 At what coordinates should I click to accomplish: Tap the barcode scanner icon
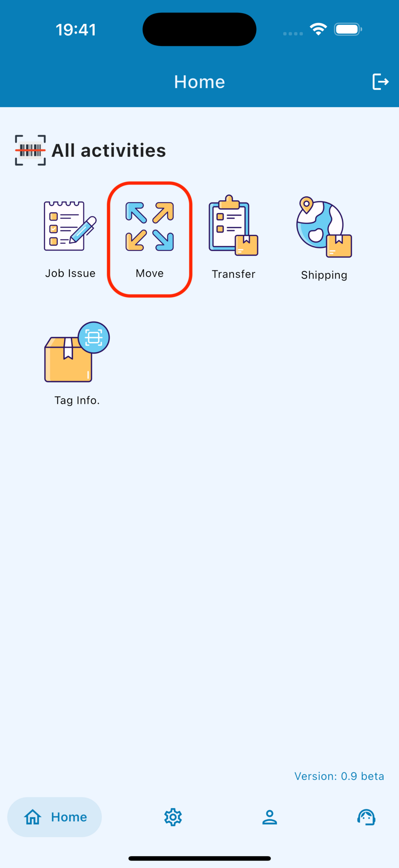click(x=30, y=150)
